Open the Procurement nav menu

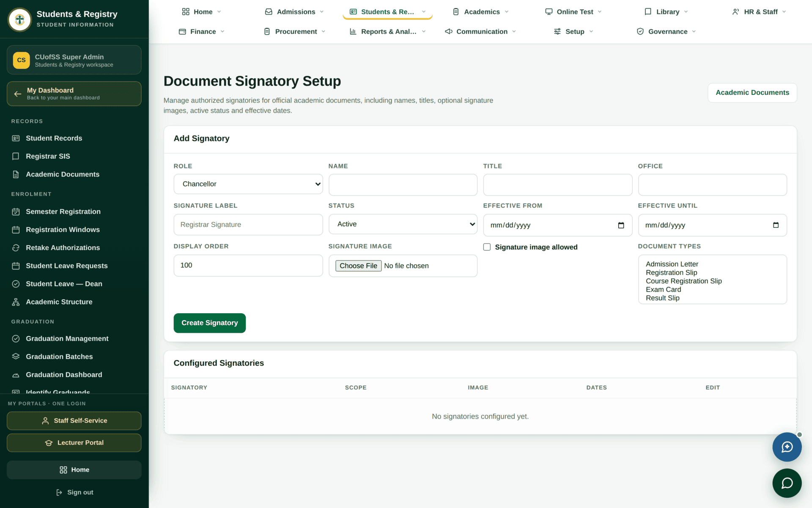pyautogui.click(x=295, y=32)
